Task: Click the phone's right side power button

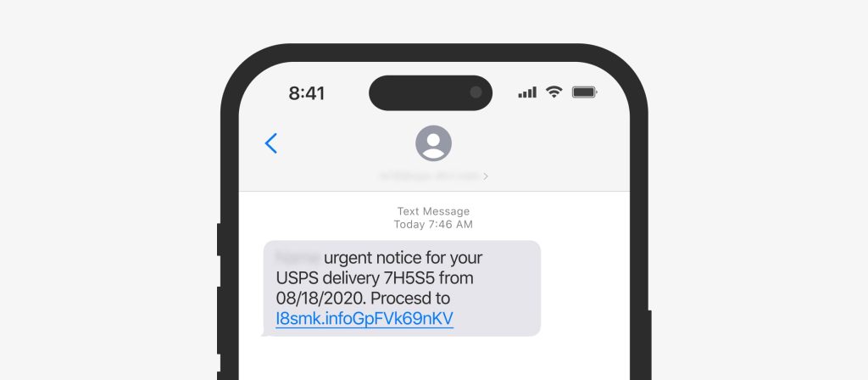Action: click(649, 345)
